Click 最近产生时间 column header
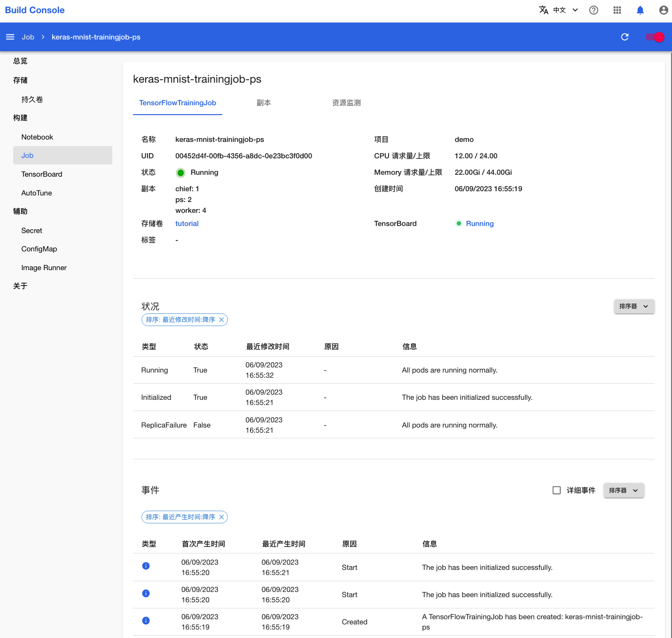Screen dimensions: 672x638 point(284,544)
